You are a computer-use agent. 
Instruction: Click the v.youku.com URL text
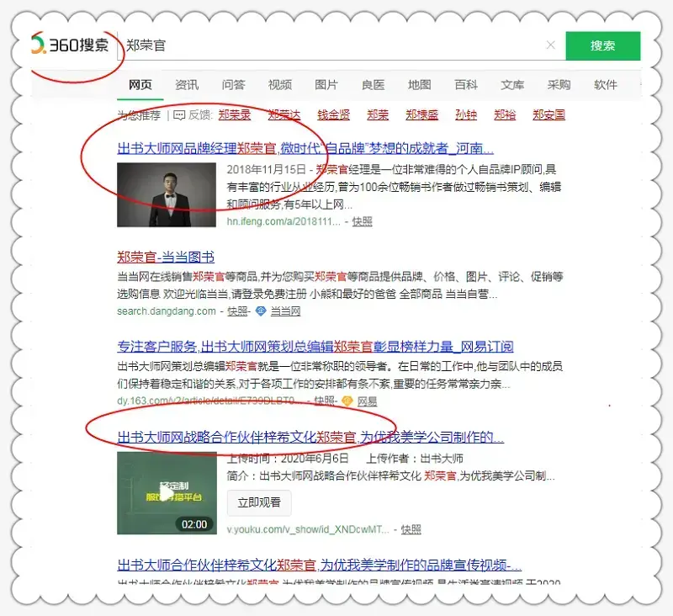[308, 529]
